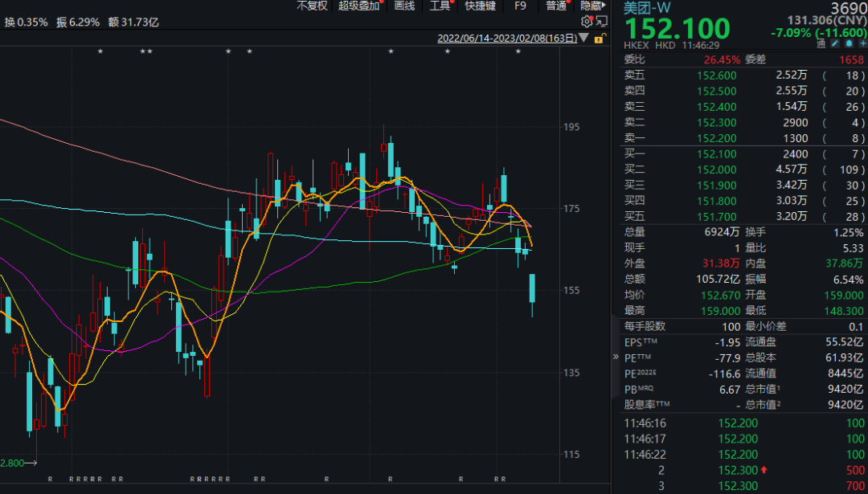Click the first star event marker on chart
This screenshot has height=494, width=868.
pyautogui.click(x=100, y=52)
